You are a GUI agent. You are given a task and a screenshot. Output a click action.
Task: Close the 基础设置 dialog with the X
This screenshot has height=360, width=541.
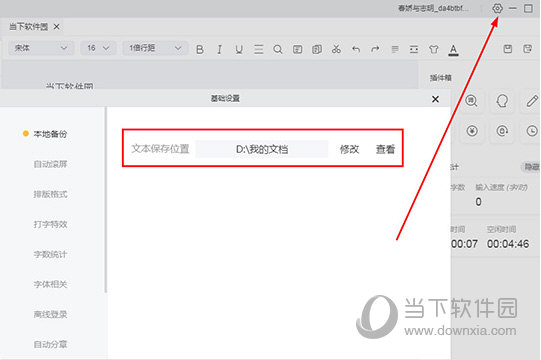[x=435, y=99]
